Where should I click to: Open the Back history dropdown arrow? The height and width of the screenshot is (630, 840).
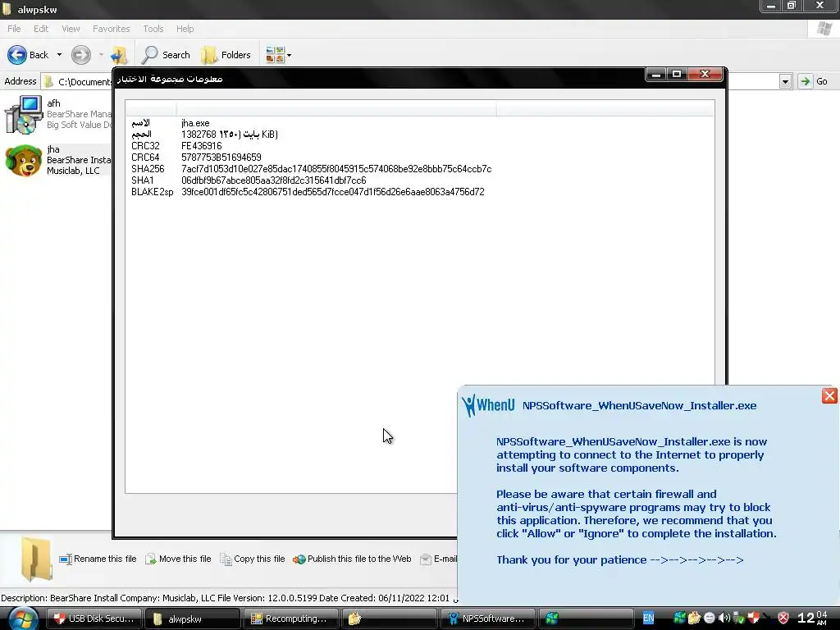59,55
